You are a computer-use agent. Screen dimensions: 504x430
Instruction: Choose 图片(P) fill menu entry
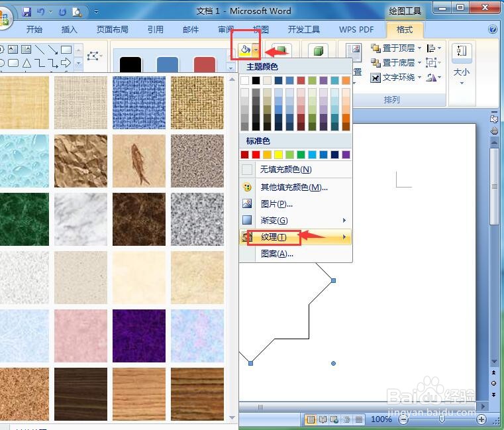296,204
